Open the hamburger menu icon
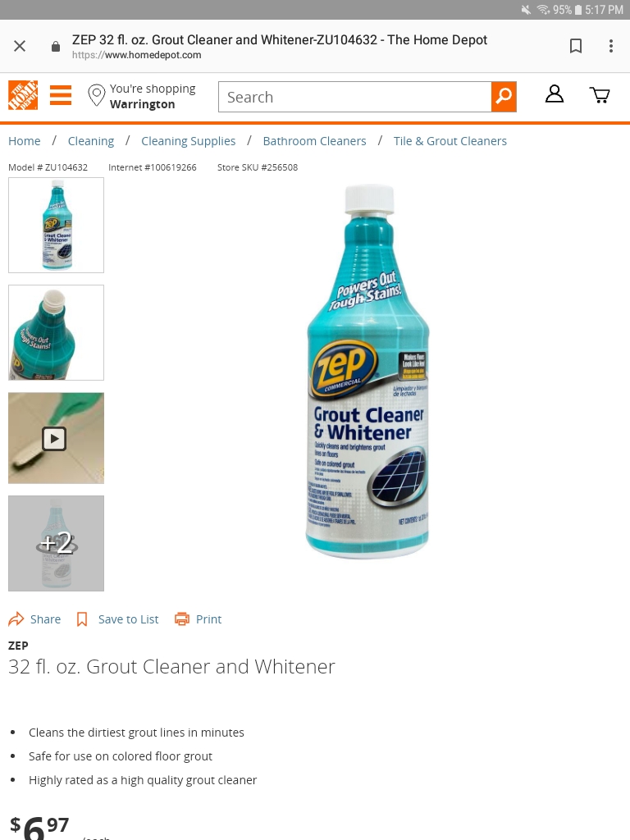 point(61,95)
